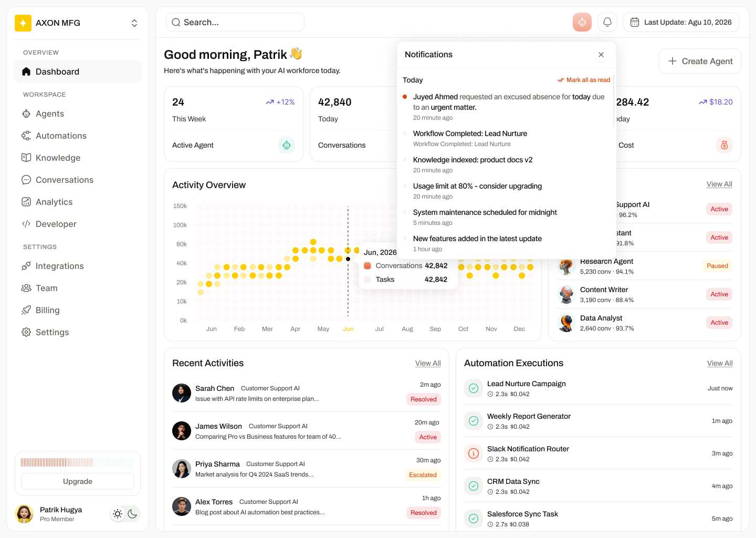Click the Upgrade button
The height and width of the screenshot is (538, 756).
[x=78, y=481]
